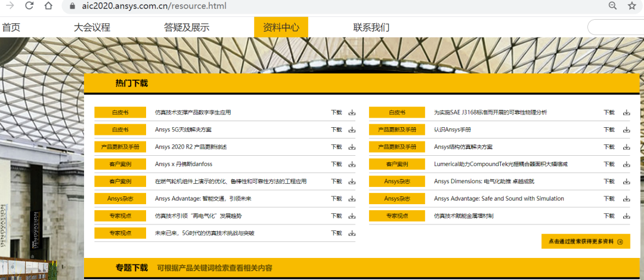
Task: Click the 白皮书 tag beside SAE J3168 title
Action: coord(397,112)
